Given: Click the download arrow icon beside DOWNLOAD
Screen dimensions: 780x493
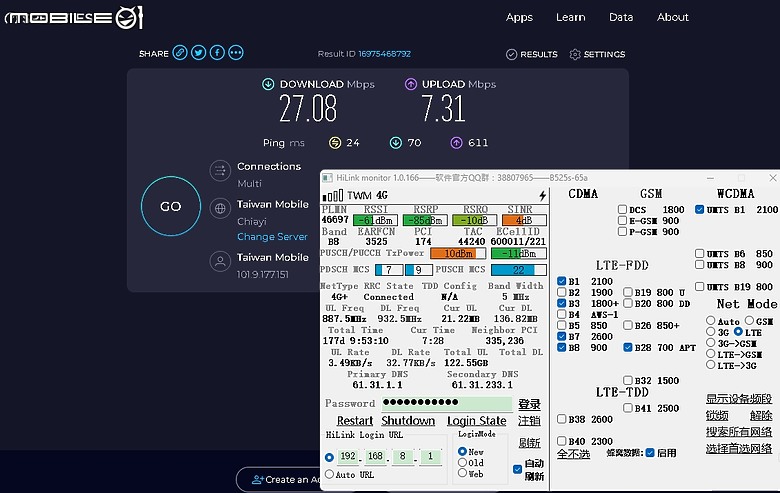Looking at the screenshot, I should pos(268,84).
